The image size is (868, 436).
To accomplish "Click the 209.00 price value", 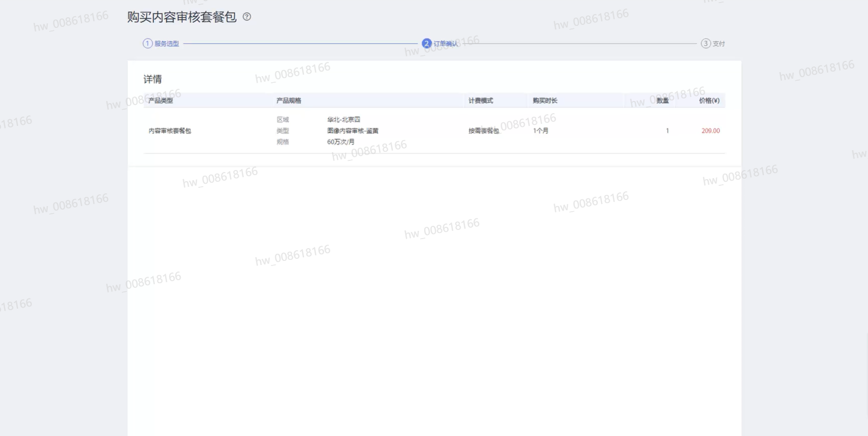I will 711,131.
